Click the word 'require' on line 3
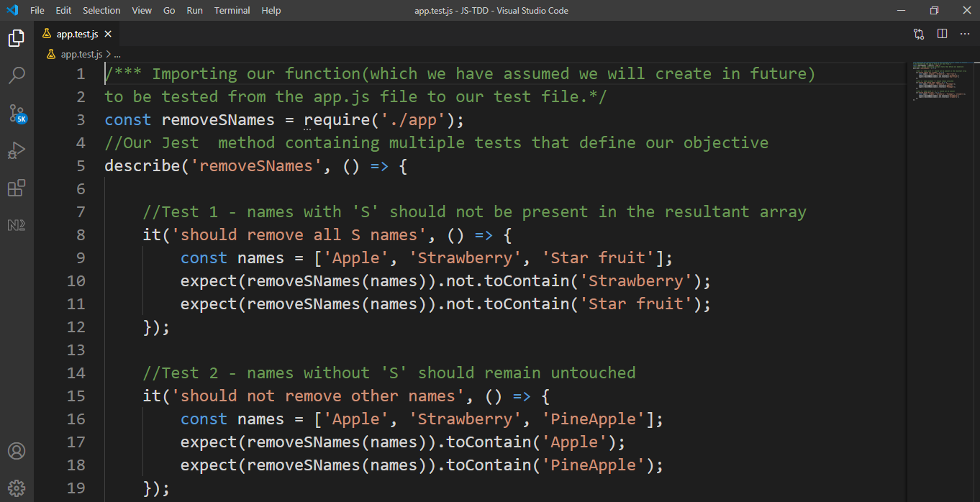 (x=337, y=120)
